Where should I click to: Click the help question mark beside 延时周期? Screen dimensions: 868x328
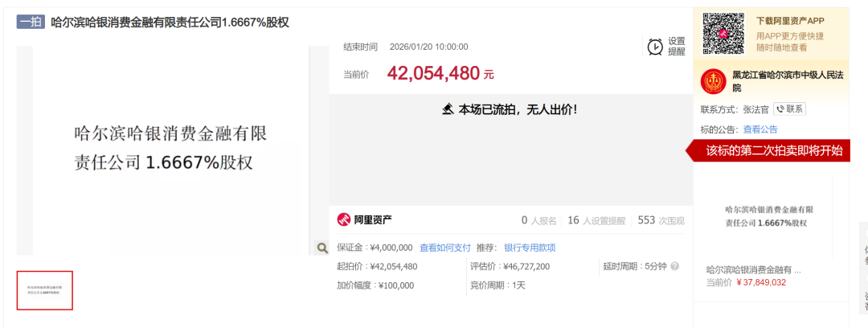674,266
